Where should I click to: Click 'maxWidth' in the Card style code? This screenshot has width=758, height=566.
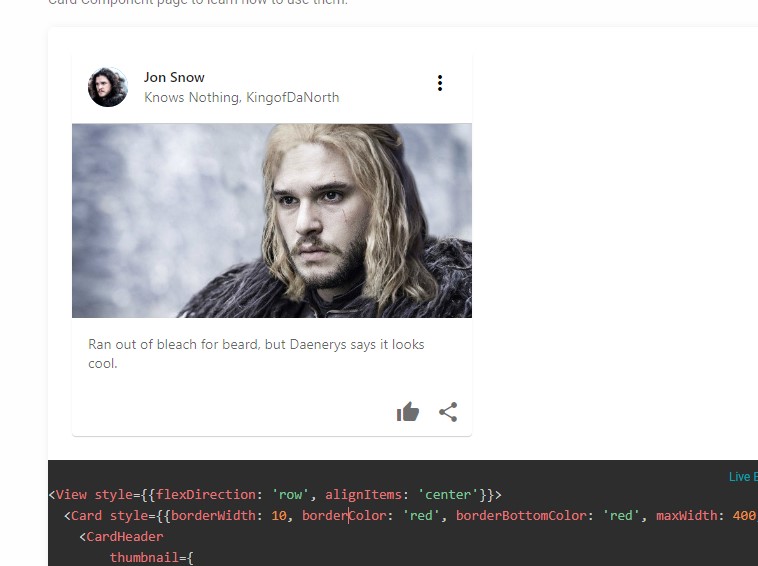click(686, 515)
